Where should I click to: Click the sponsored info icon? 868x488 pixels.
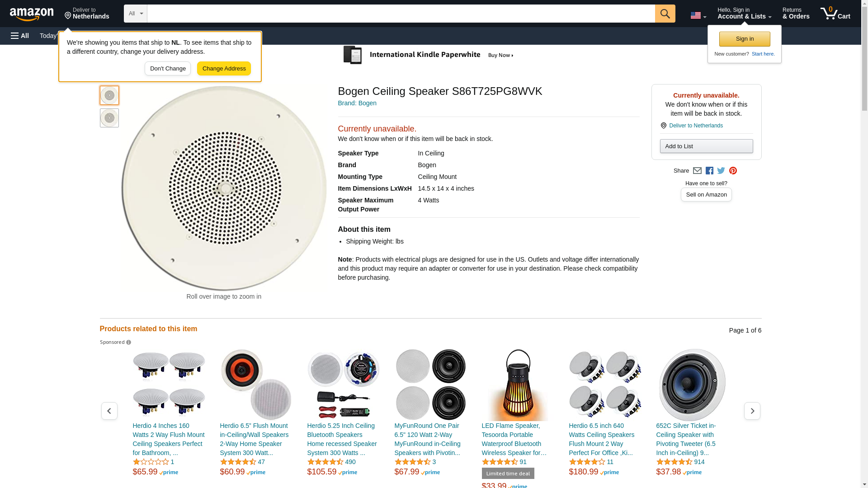pos(129,343)
